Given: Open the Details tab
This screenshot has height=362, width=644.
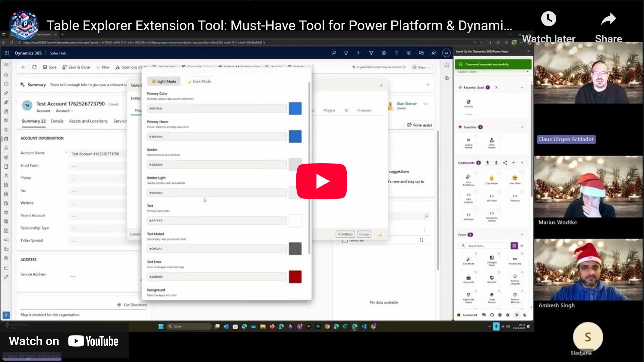Looking at the screenshot, I should (57, 121).
